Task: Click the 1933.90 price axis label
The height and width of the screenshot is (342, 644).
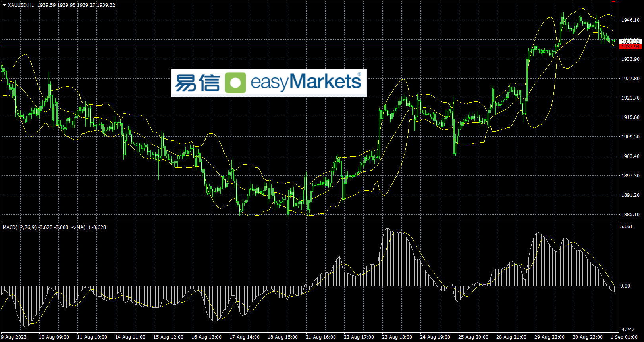Action: [x=631, y=59]
